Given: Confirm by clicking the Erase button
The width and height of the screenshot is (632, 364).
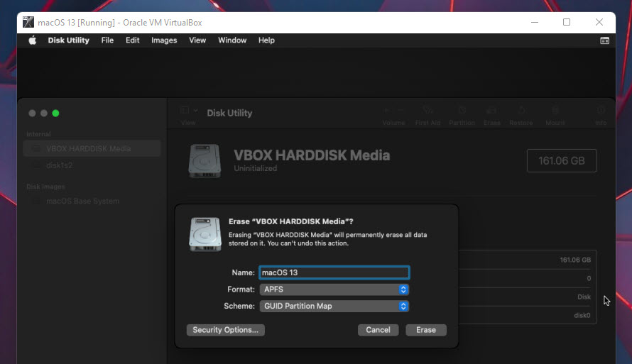Looking at the screenshot, I should [426, 330].
